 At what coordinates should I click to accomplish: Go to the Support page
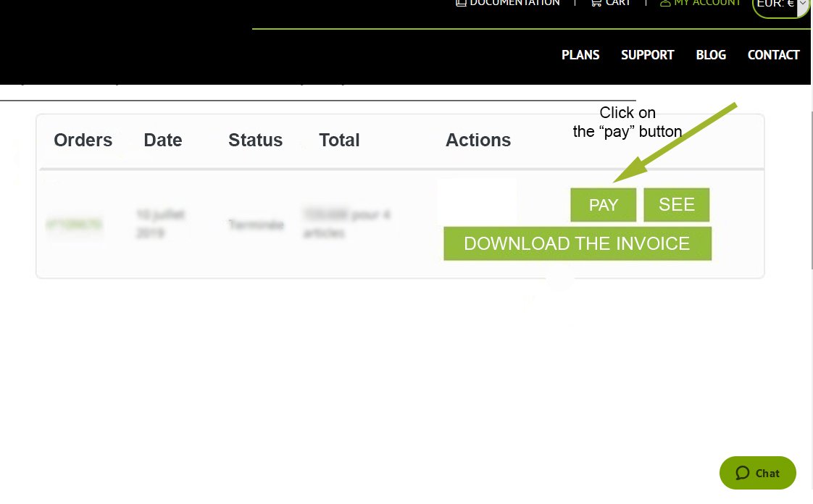[647, 55]
